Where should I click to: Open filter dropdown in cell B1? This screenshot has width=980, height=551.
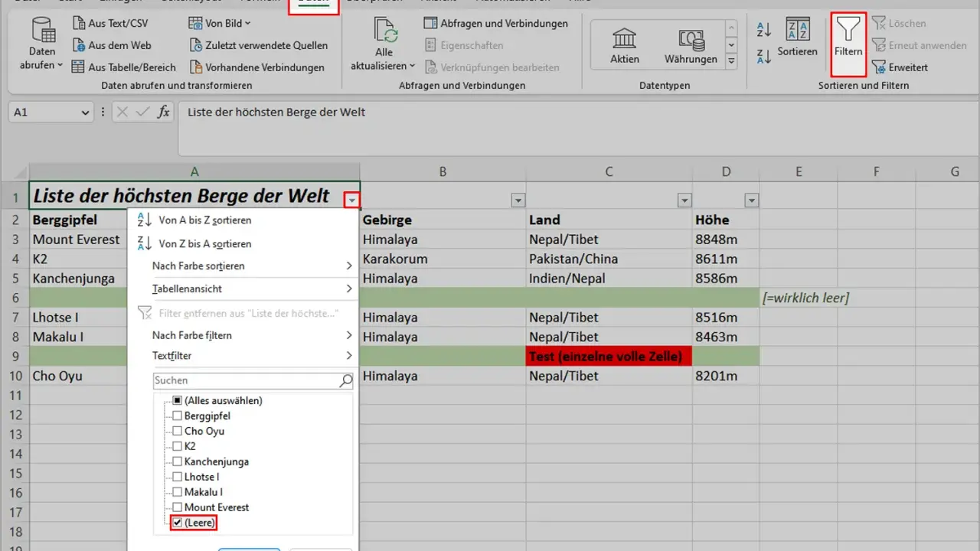pyautogui.click(x=518, y=201)
